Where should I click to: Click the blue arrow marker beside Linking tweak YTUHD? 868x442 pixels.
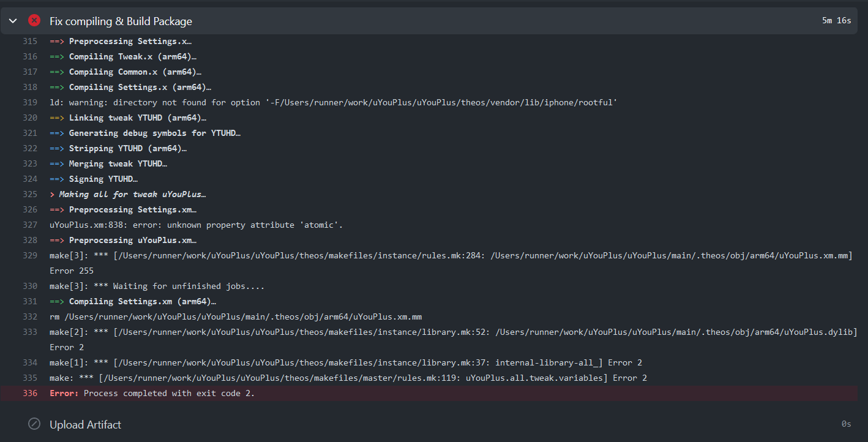coord(56,118)
